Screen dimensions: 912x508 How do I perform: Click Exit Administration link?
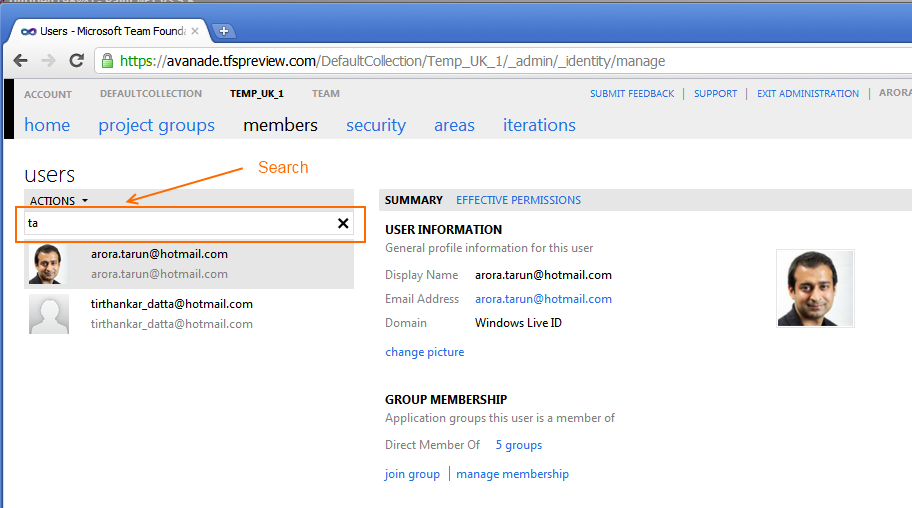click(x=807, y=94)
